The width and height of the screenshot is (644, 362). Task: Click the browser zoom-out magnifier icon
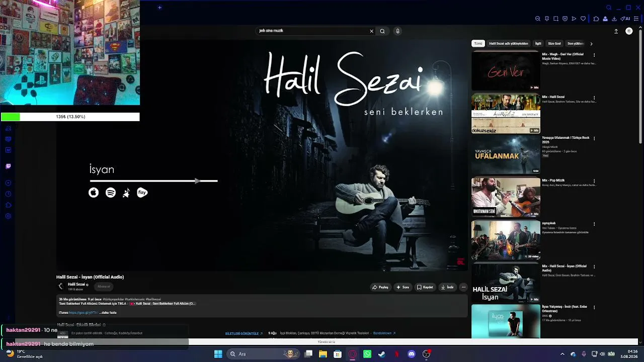(x=537, y=19)
